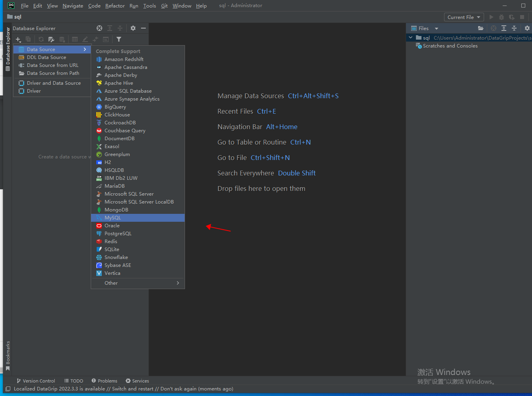Click the Localized DataGrip status bar notification
The image size is (532, 396).
point(124,389)
